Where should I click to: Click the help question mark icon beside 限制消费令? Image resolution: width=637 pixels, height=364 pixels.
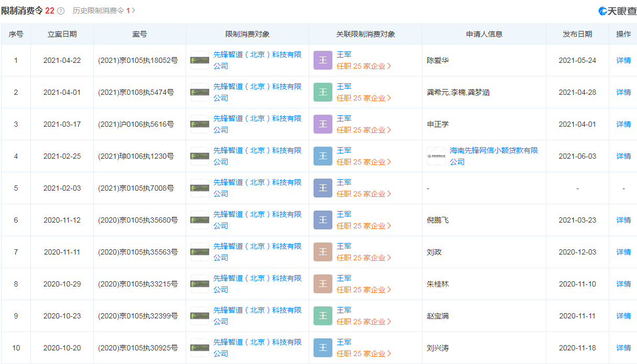coord(61,11)
